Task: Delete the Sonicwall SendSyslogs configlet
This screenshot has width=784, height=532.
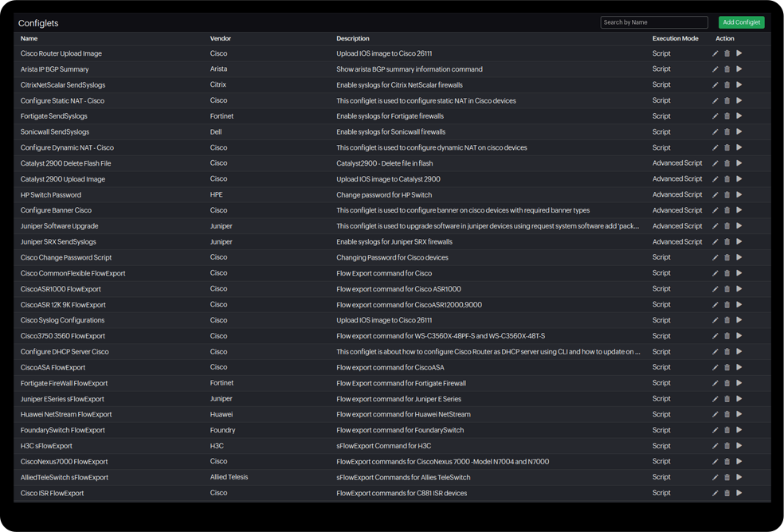Action: point(727,132)
